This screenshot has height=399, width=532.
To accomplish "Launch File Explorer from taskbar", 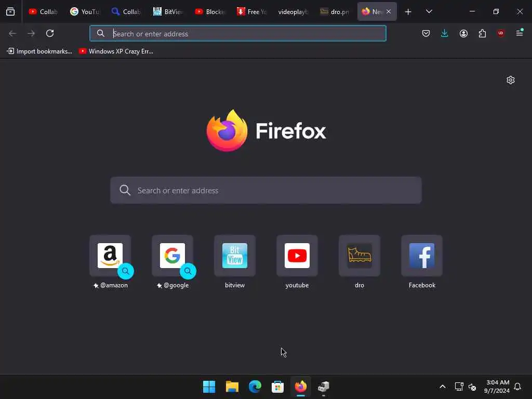I will [x=232, y=387].
